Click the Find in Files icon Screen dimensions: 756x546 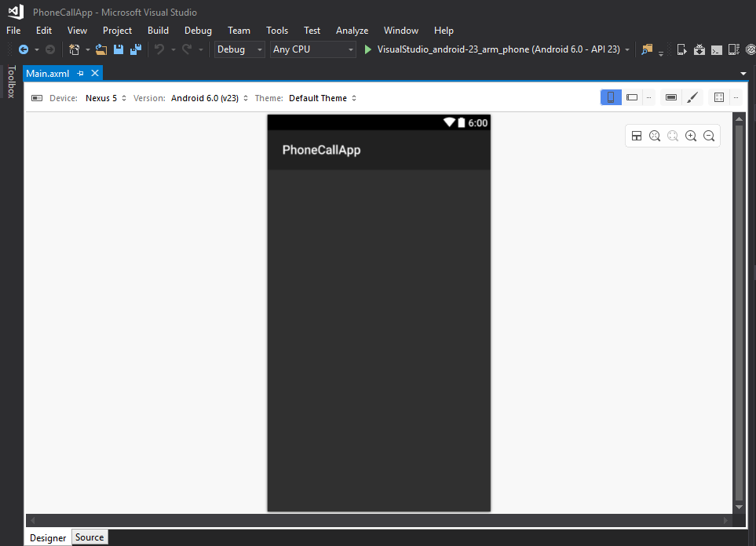tap(647, 49)
